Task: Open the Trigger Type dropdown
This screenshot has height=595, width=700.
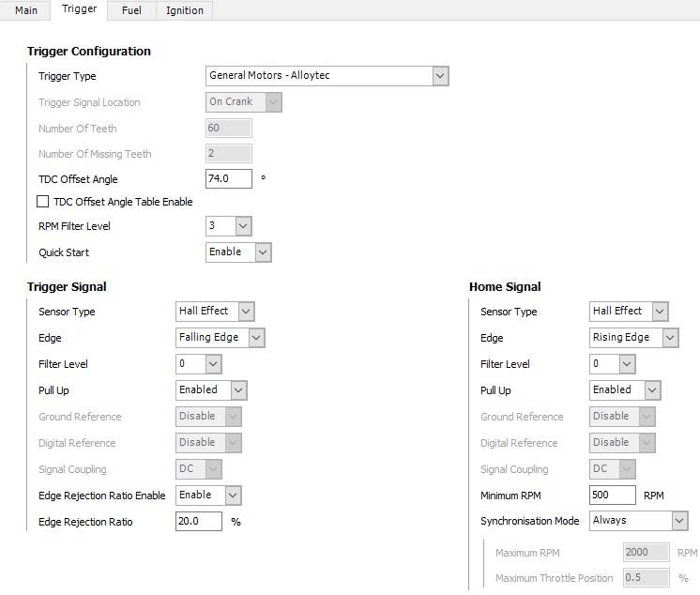Action: [x=327, y=76]
